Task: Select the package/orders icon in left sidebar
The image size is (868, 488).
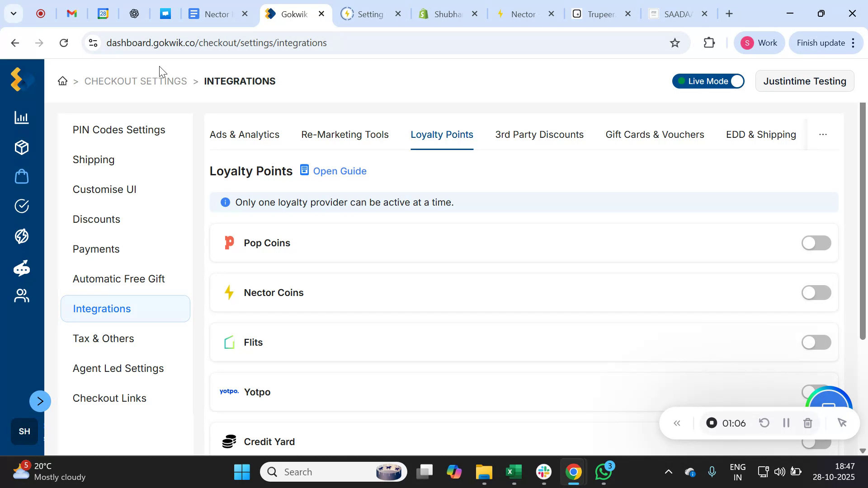Action: [x=21, y=147]
